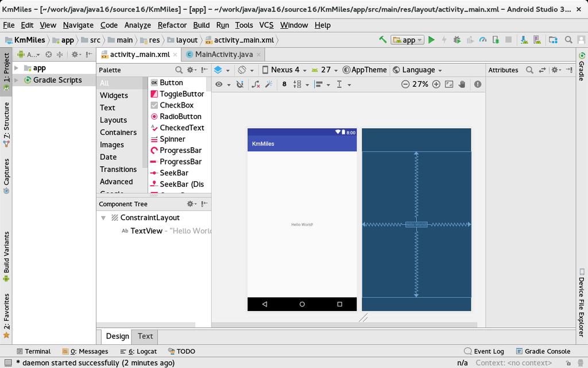The height and width of the screenshot is (368, 588).
Task: Open the Orientation in Editor dropdown
Action: click(246, 70)
